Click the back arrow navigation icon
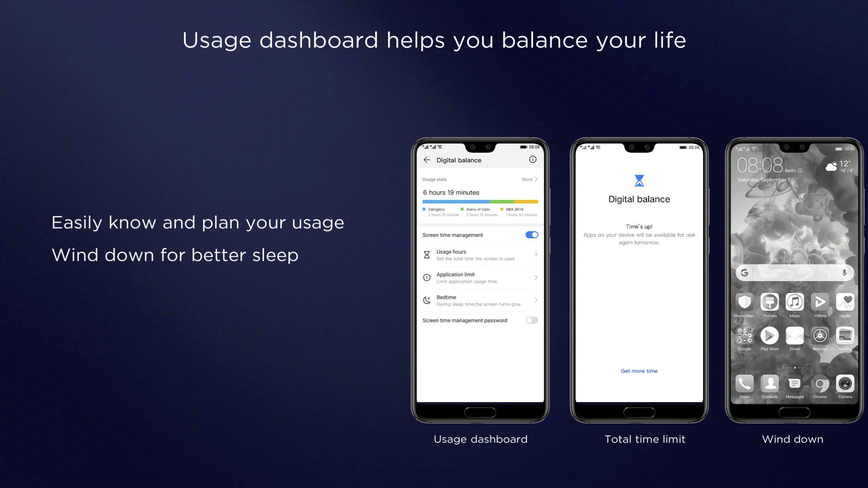This screenshot has width=868, height=488. (x=427, y=160)
